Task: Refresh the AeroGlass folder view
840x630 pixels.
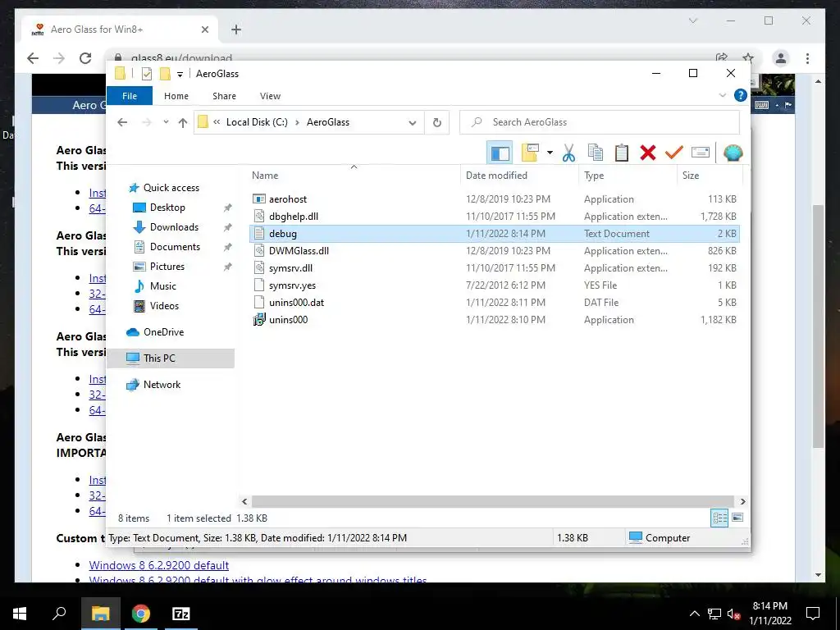Action: point(437,123)
